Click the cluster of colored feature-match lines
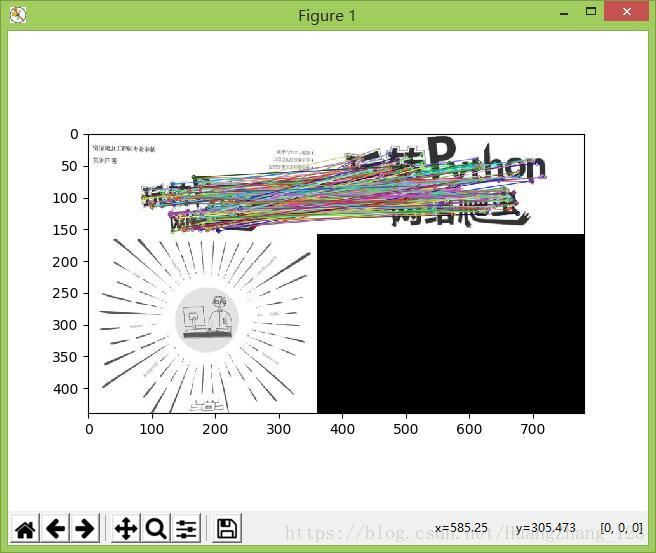656x553 pixels. pos(300,190)
